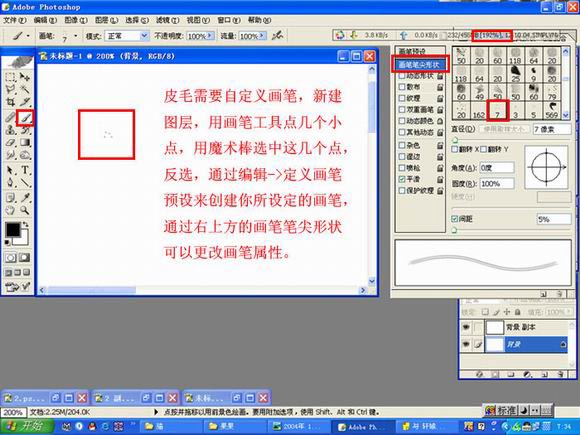Image resolution: width=580 pixels, height=435 pixels.
Task: Click the 角度 angle input field
Action: pyautogui.click(x=496, y=168)
